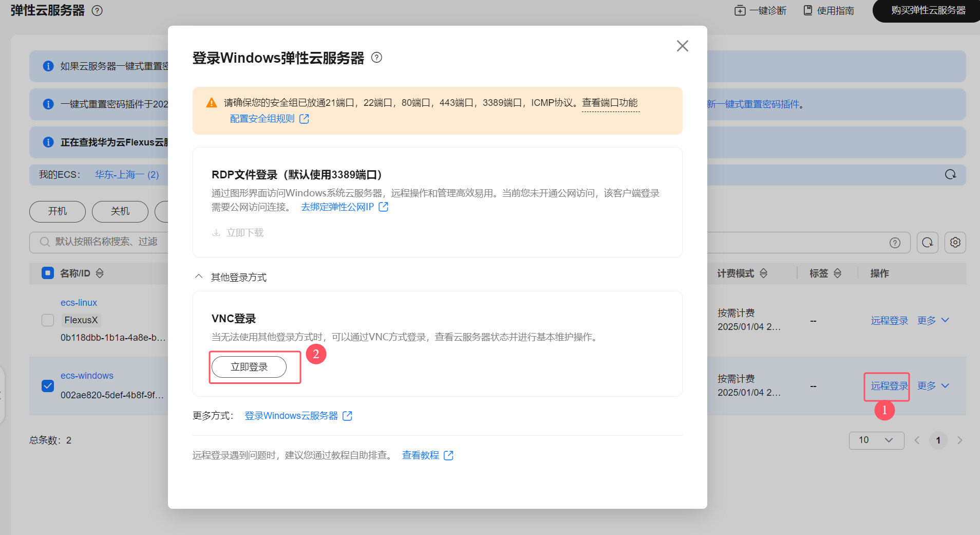Click the 配置安全组规则 link
Image resolution: width=980 pixels, height=535 pixels.
click(262, 119)
